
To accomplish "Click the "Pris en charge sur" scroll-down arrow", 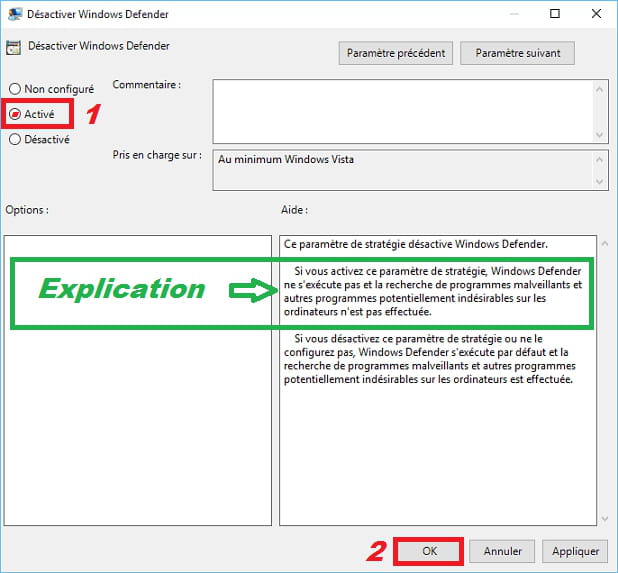I will [x=599, y=182].
